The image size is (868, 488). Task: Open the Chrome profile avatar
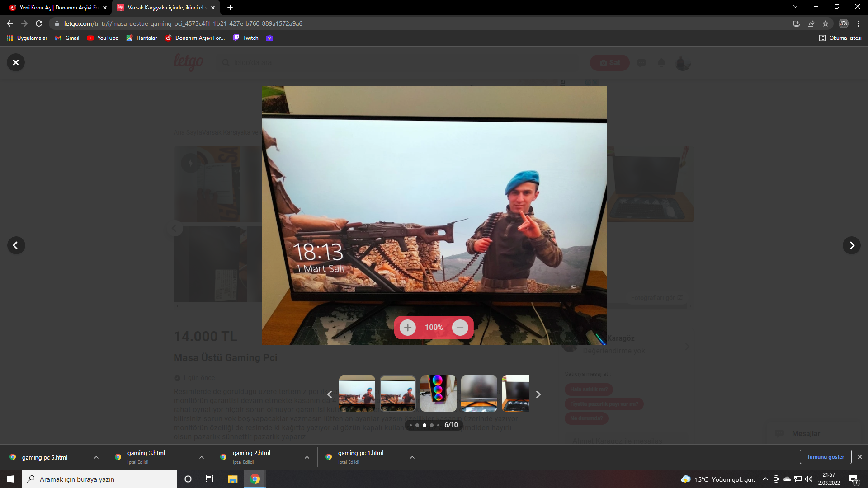pos(844,23)
